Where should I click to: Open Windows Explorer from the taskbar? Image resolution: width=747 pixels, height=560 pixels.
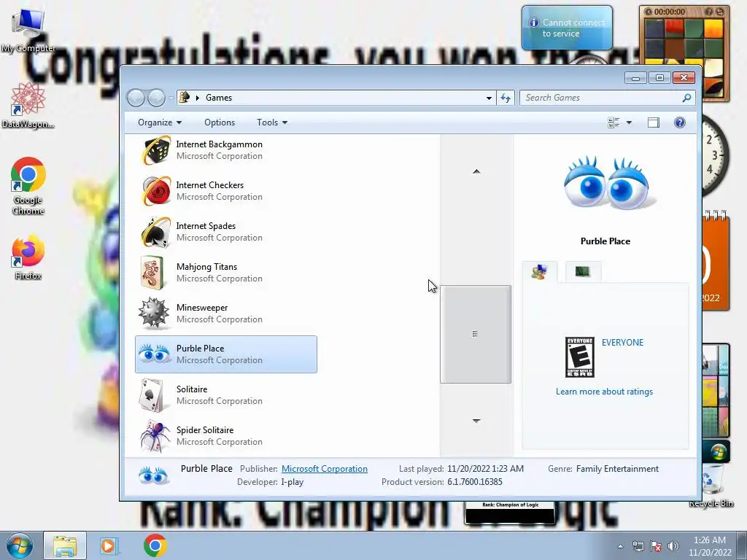tap(65, 545)
